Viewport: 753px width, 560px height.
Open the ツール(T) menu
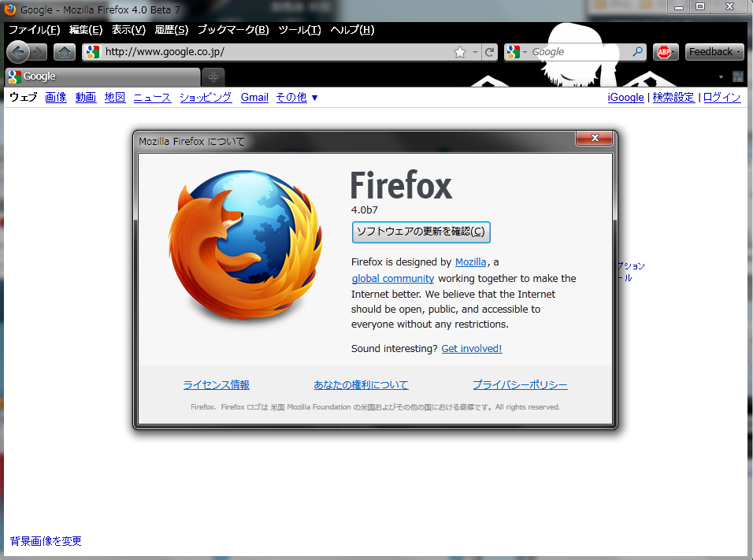pyautogui.click(x=299, y=30)
